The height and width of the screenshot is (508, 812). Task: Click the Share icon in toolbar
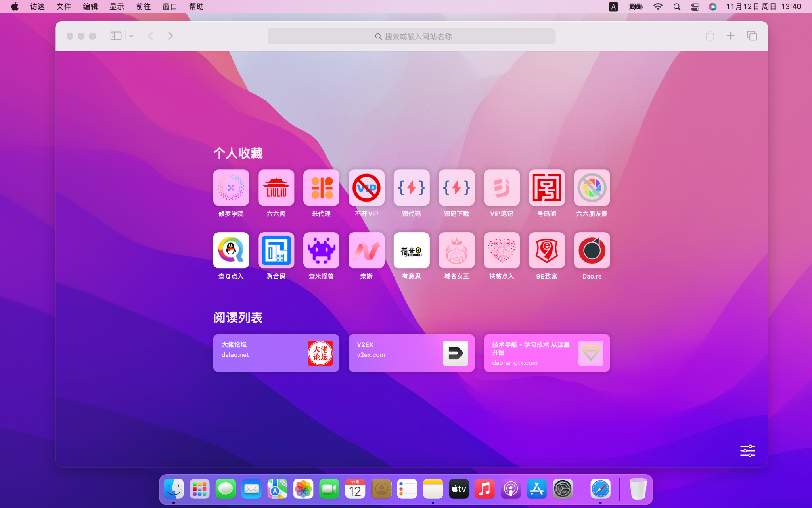710,36
